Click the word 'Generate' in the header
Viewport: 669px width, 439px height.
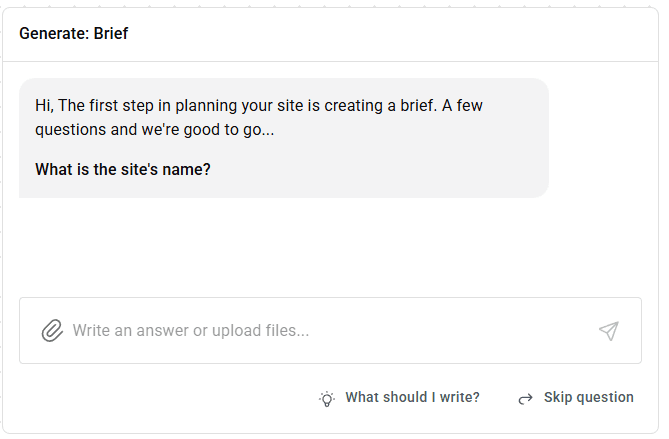[54, 33]
